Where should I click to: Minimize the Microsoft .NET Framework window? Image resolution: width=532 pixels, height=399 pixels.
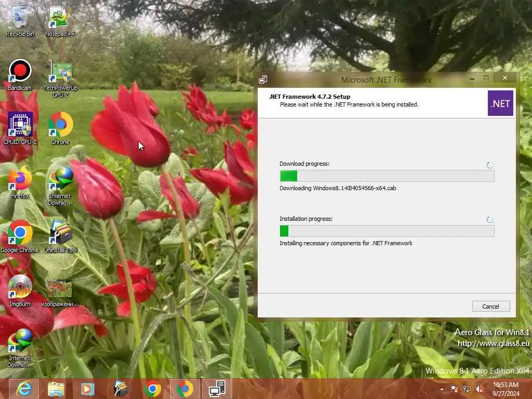472,78
